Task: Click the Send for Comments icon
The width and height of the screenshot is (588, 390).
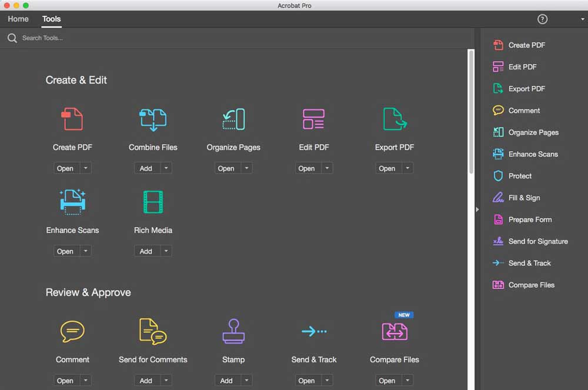Action: [x=153, y=331]
